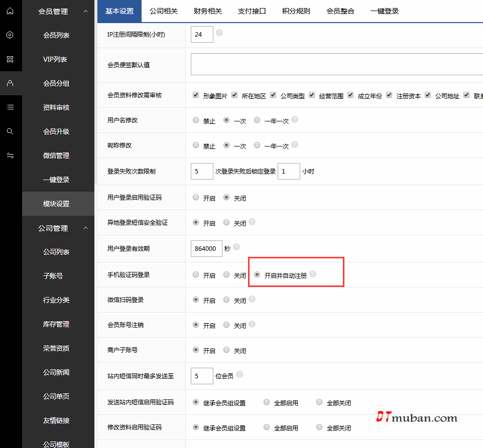Open the settings gear icon in left rail
The height and width of the screenshot is (448, 483).
point(10,35)
